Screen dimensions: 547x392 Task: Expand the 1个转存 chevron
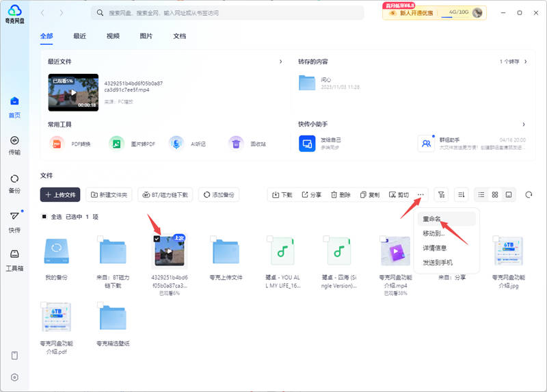525,62
